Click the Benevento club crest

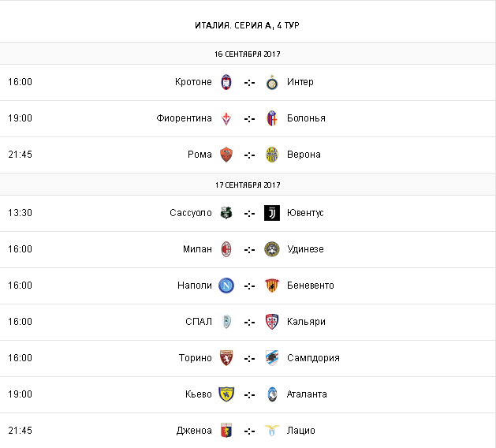[272, 286]
